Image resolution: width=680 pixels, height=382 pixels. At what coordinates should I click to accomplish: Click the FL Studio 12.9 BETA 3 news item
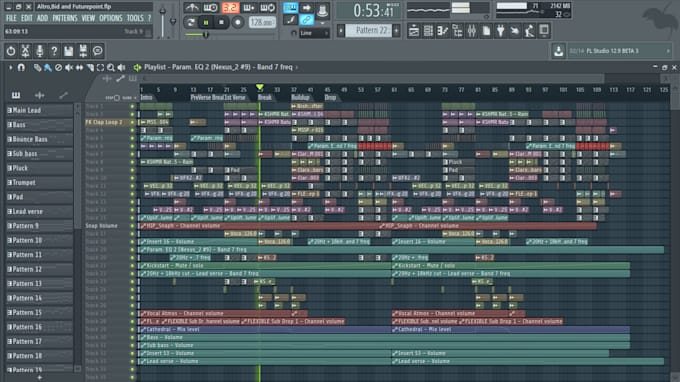click(x=612, y=51)
